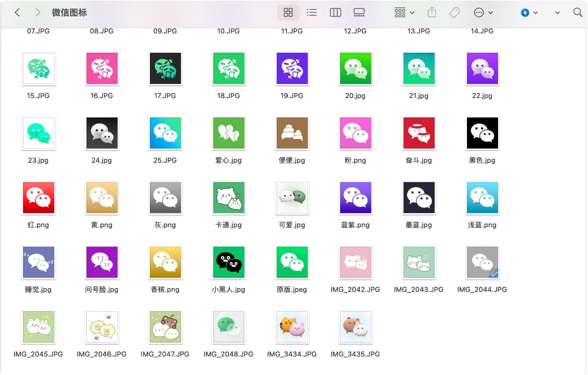Select the pink 粉.png icon

click(355, 133)
